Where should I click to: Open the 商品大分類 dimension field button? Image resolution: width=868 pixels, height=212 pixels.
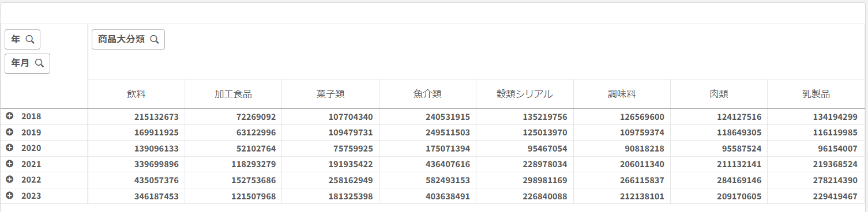[x=128, y=39]
